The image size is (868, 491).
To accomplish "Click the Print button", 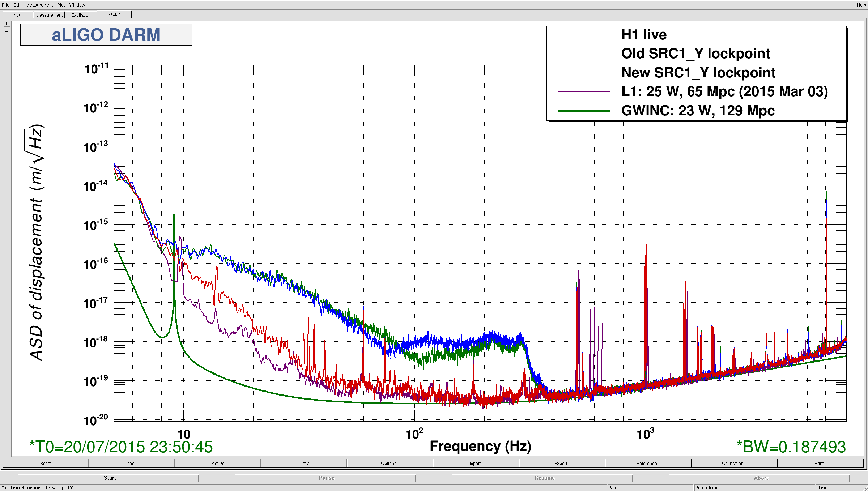I will (x=820, y=463).
